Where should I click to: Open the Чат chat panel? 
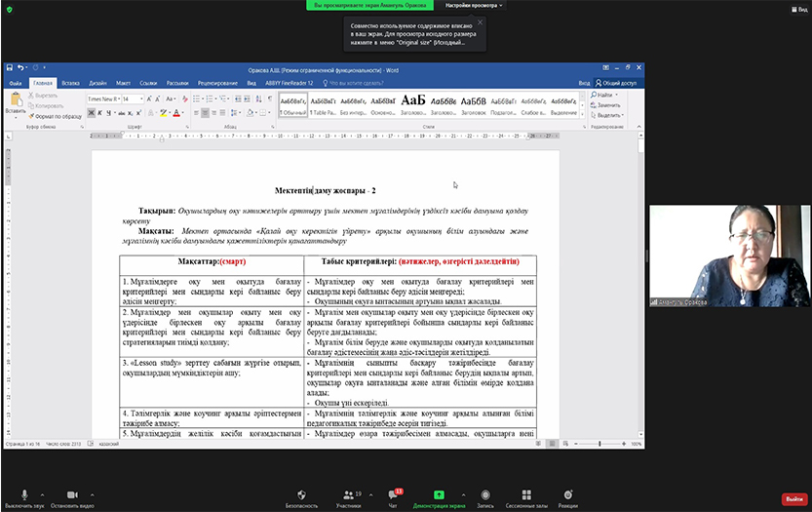[393, 494]
